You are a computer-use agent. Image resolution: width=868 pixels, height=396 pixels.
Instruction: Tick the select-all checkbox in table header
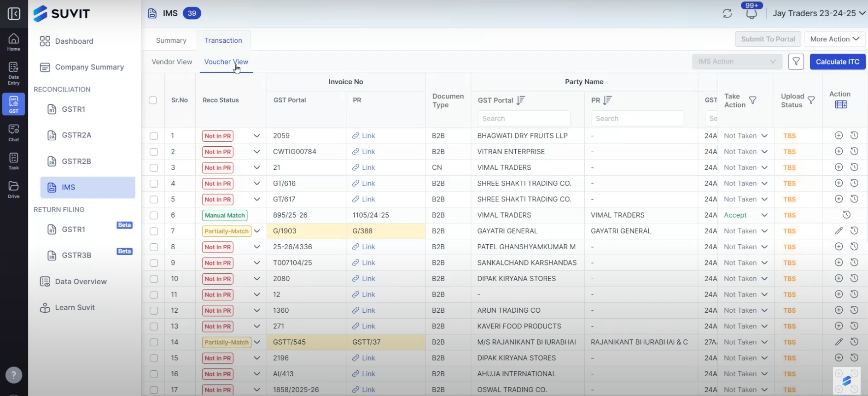point(153,100)
